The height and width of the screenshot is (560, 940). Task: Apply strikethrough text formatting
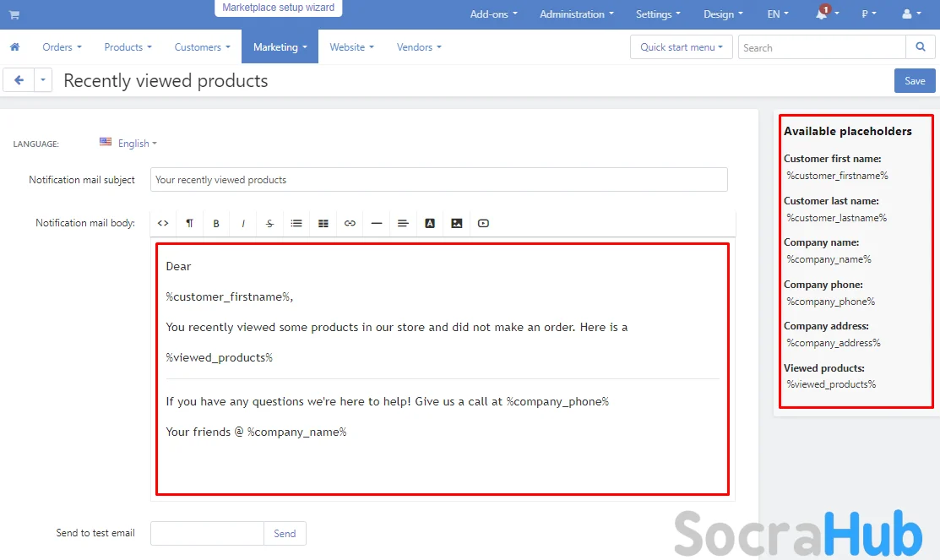269,223
